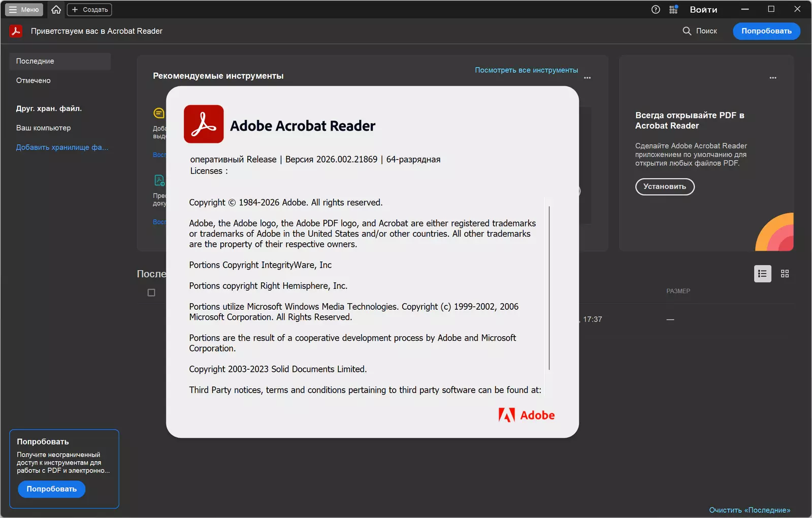Click the 17:37 timestamp in recent list

coord(593,319)
